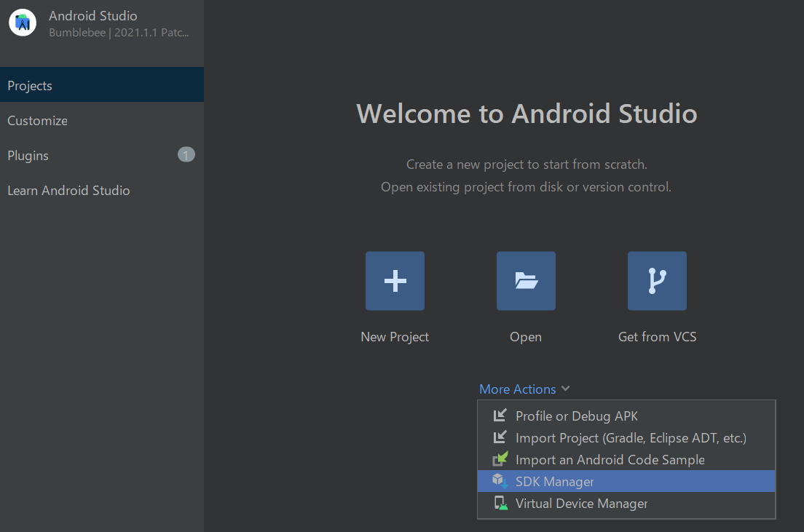
Task: Open the Learn Android Studio section
Action: pyautogui.click(x=68, y=190)
